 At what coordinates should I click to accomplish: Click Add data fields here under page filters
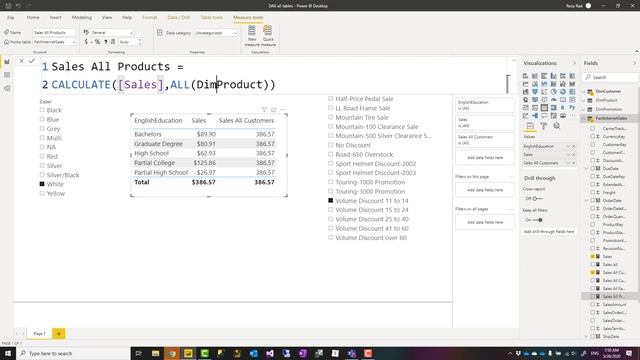[485, 190]
